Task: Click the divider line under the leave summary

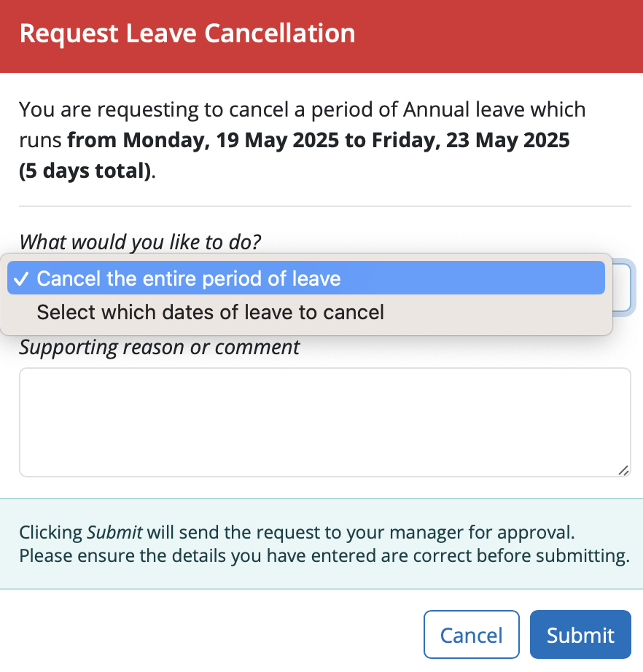Action: [x=324, y=206]
